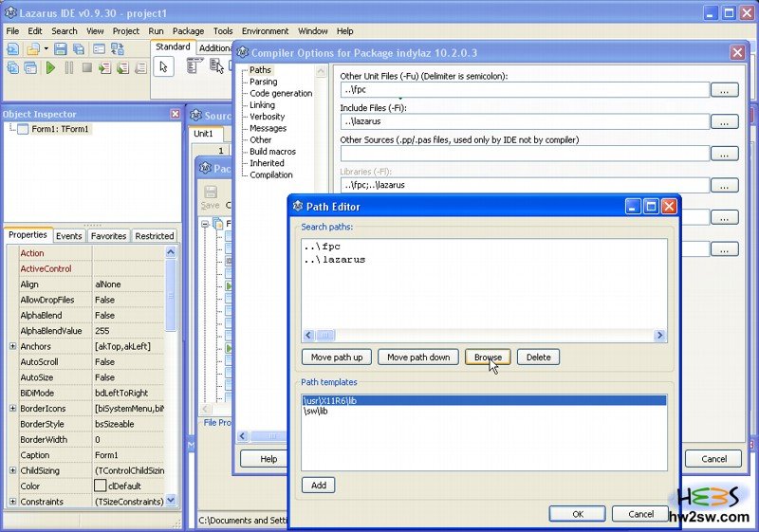Collapse the Files node in Package window tree
The image size is (759, 532).
click(205, 224)
